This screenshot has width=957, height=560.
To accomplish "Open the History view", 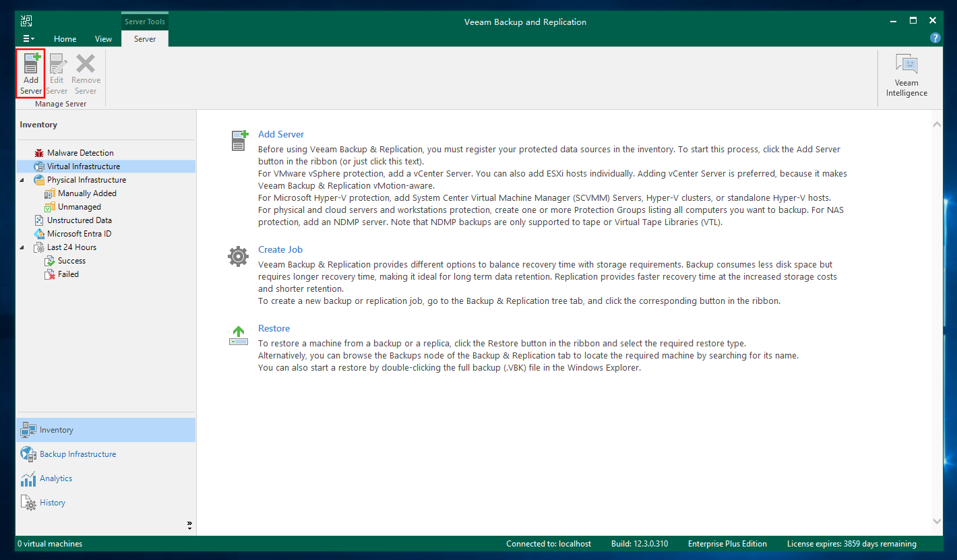I will 105,503.
